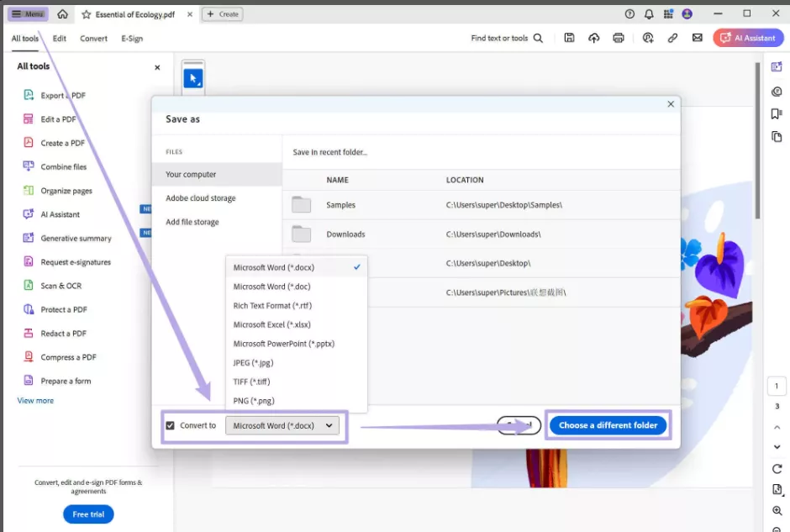Pick Microsoft Word (*.docx) option
This screenshot has height=532, width=790.
pyautogui.click(x=297, y=267)
